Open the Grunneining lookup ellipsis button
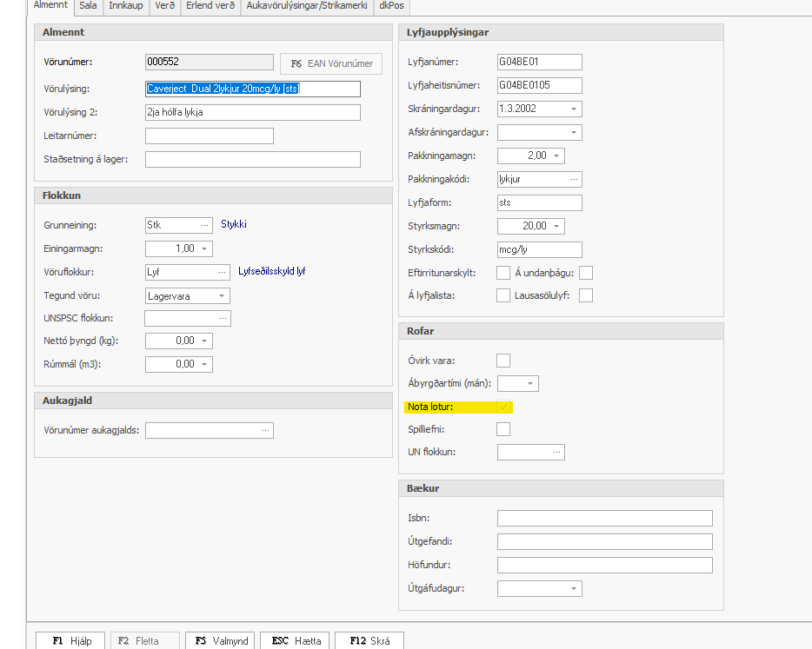Viewport: 812px width, 649px height. click(204, 224)
